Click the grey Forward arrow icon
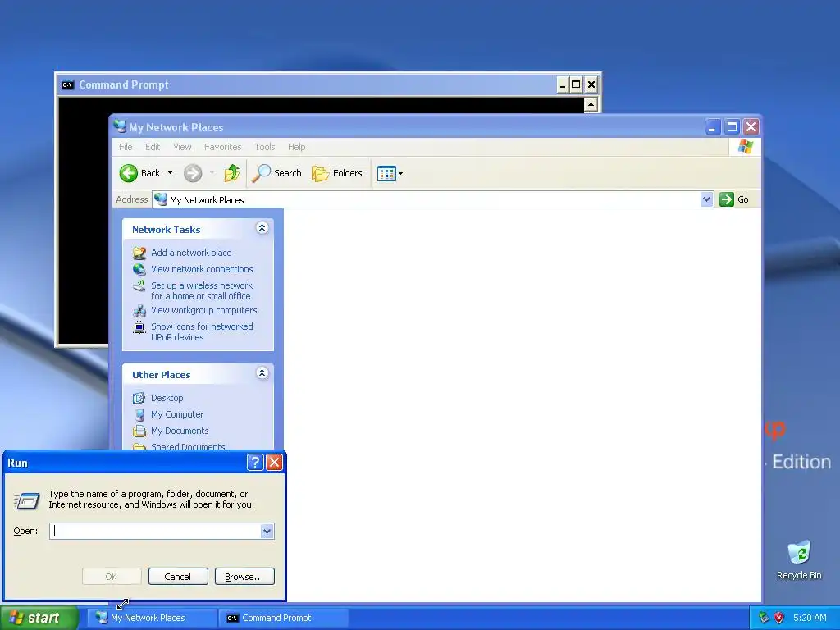This screenshot has height=630, width=840. (x=193, y=173)
